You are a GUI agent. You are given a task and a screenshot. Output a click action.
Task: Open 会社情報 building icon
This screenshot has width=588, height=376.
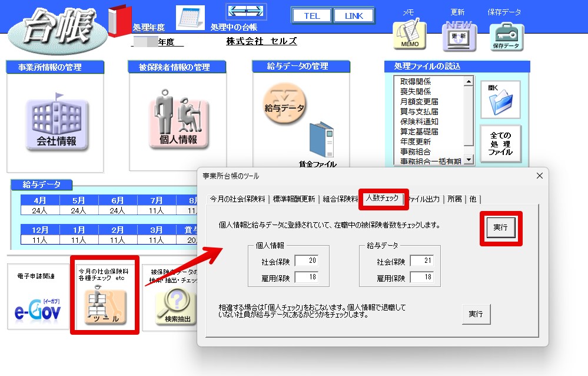pos(57,122)
